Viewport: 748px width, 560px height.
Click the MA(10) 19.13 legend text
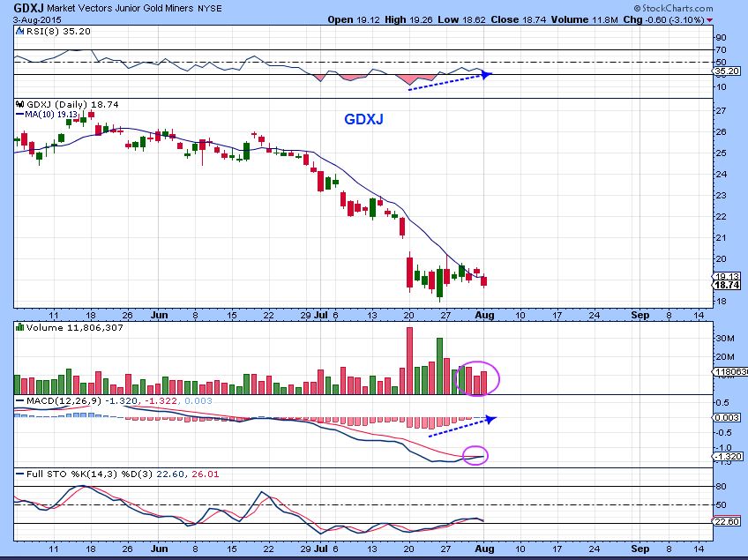[51, 115]
